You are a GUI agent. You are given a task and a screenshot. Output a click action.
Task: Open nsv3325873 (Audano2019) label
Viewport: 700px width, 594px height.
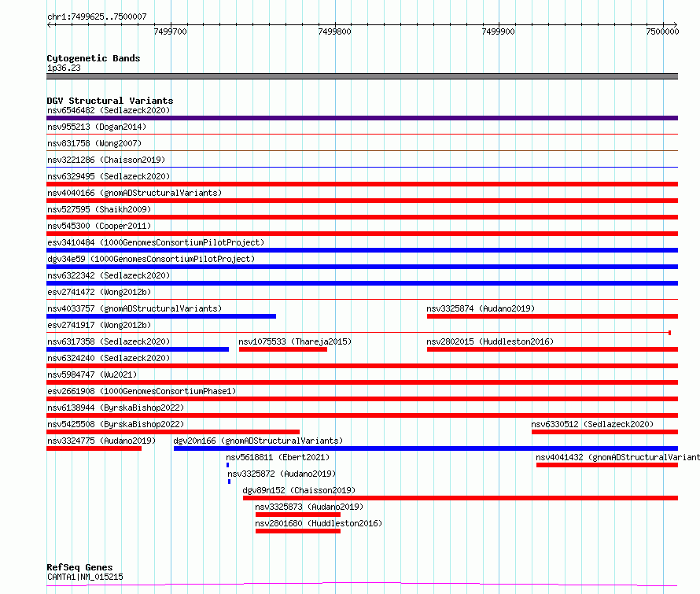coord(309,507)
